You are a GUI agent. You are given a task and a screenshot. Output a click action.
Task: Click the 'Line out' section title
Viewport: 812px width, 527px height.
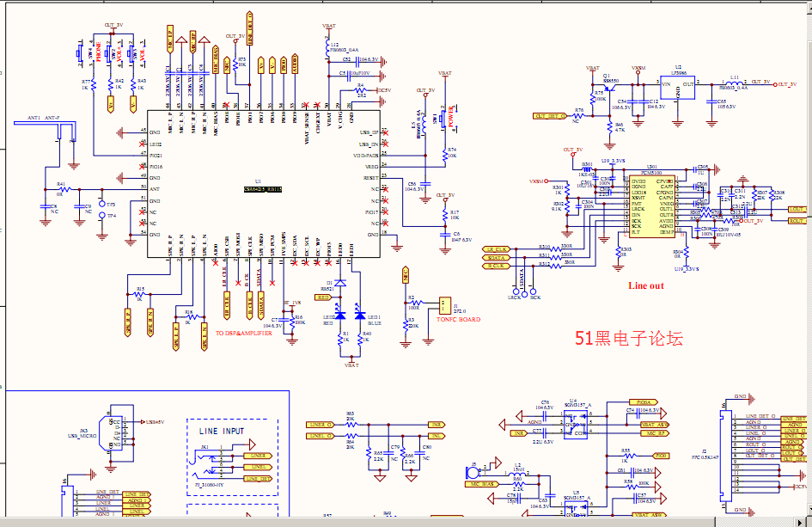coord(646,285)
